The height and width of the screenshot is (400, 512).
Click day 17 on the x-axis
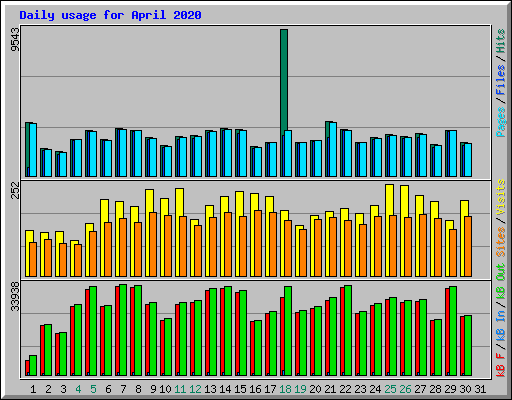coord(270,389)
